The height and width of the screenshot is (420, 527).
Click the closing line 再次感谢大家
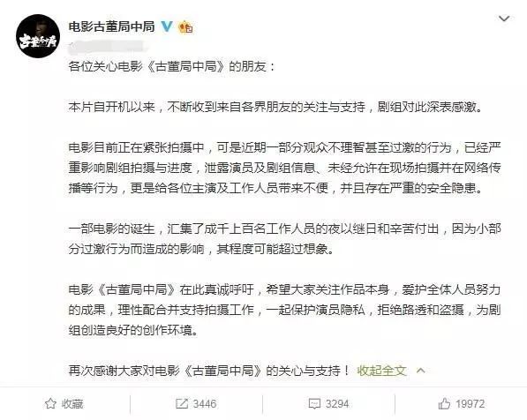(x=209, y=371)
